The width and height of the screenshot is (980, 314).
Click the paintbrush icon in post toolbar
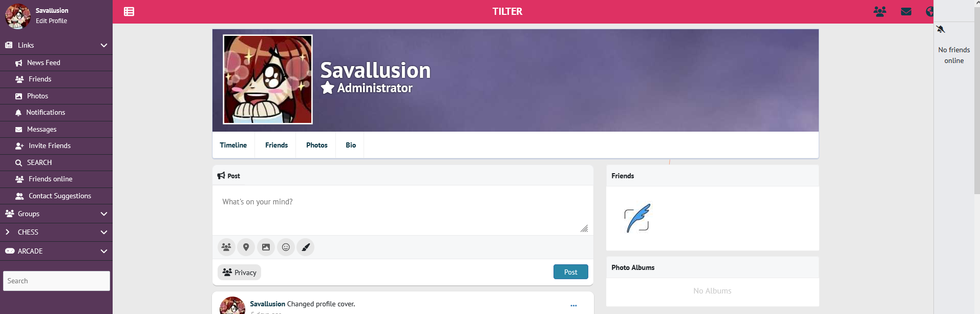tap(306, 247)
